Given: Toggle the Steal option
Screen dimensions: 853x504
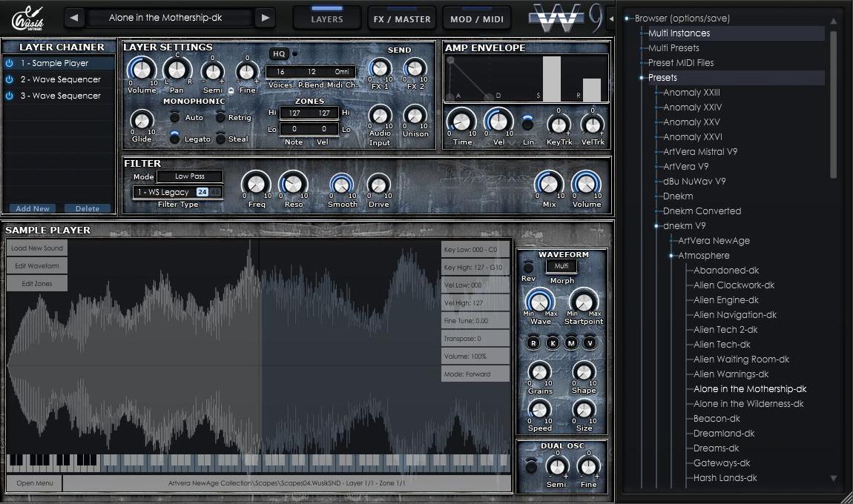Looking at the screenshot, I should [220, 139].
